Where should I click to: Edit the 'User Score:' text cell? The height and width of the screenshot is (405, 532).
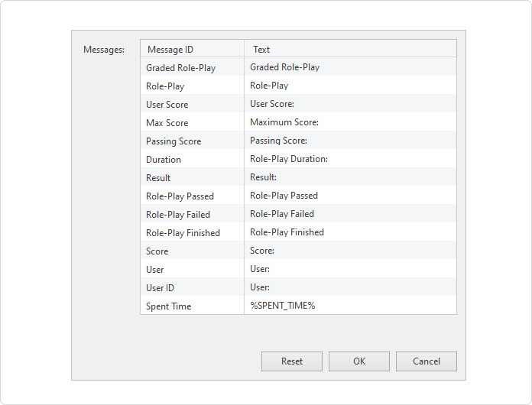point(350,104)
